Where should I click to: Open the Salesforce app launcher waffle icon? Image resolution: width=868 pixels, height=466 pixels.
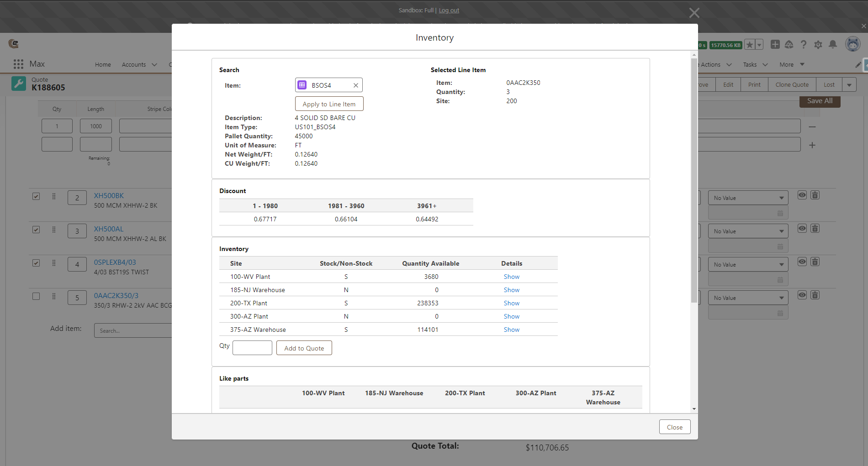18,64
